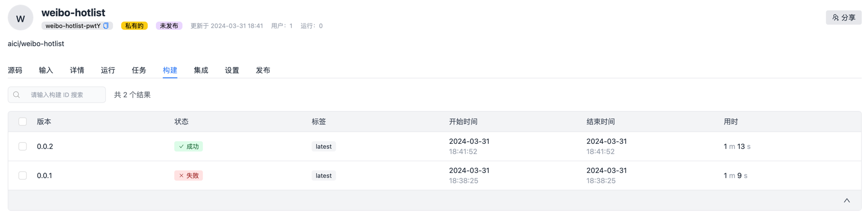Tick the checkbox for version 0.0.1
The width and height of the screenshot is (868, 215).
(22, 176)
